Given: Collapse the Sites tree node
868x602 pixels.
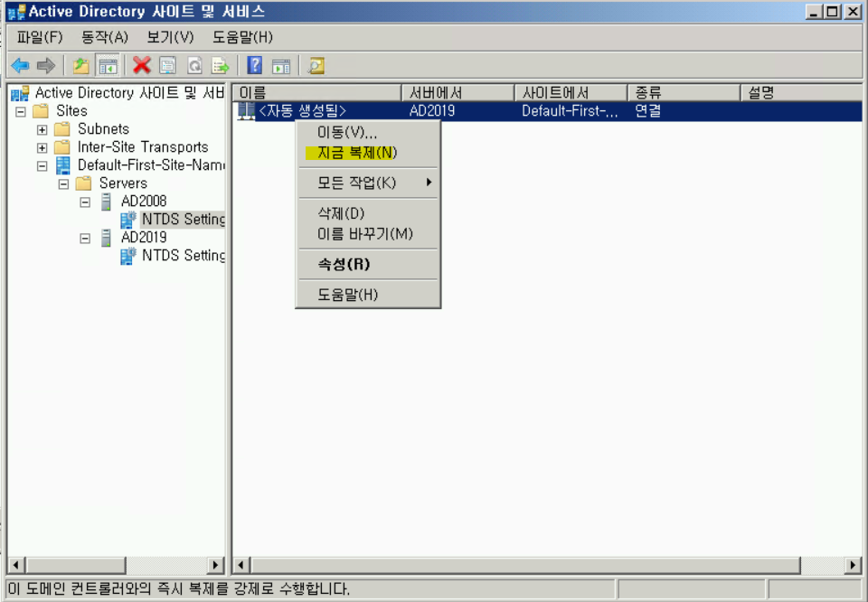Looking at the screenshot, I should (x=21, y=111).
